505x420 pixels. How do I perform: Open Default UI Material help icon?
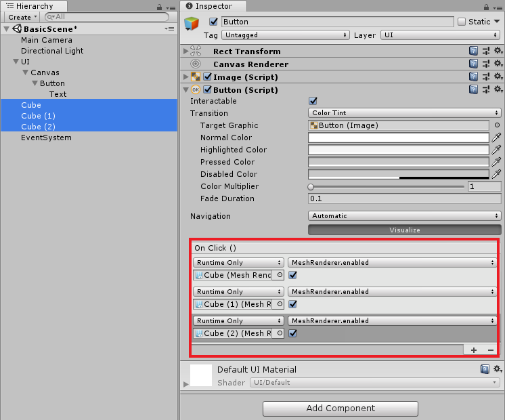[x=485, y=369]
